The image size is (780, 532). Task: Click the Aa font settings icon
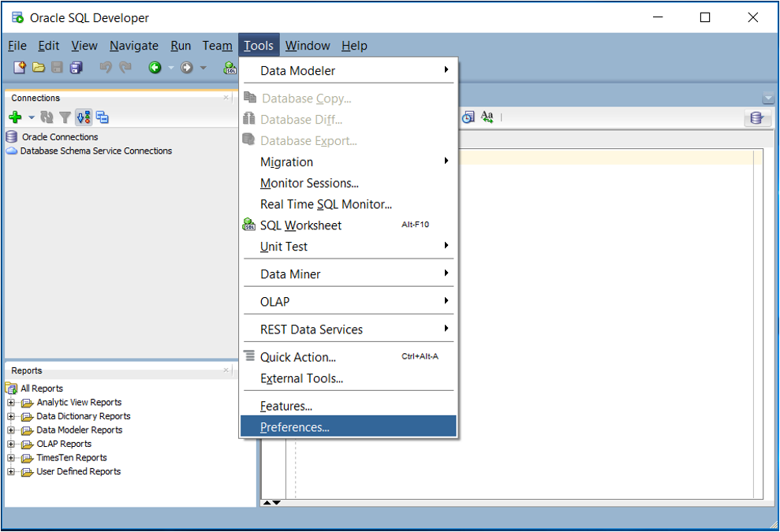pos(487,116)
